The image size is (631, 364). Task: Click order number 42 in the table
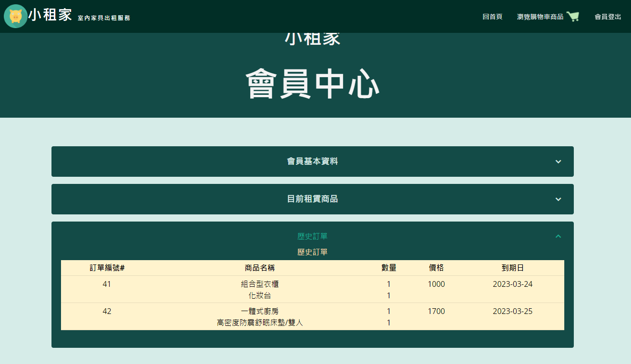pos(107,311)
